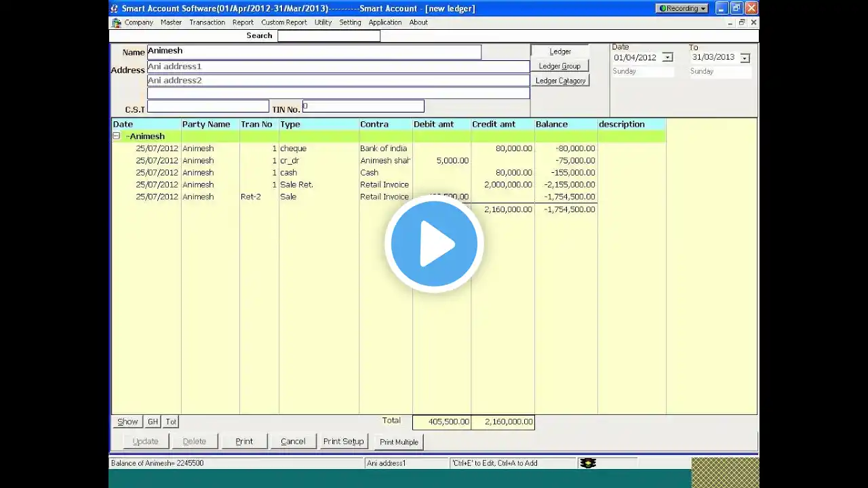The image size is (868, 488).
Task: Click the Party Name column header
Action: [x=210, y=124]
